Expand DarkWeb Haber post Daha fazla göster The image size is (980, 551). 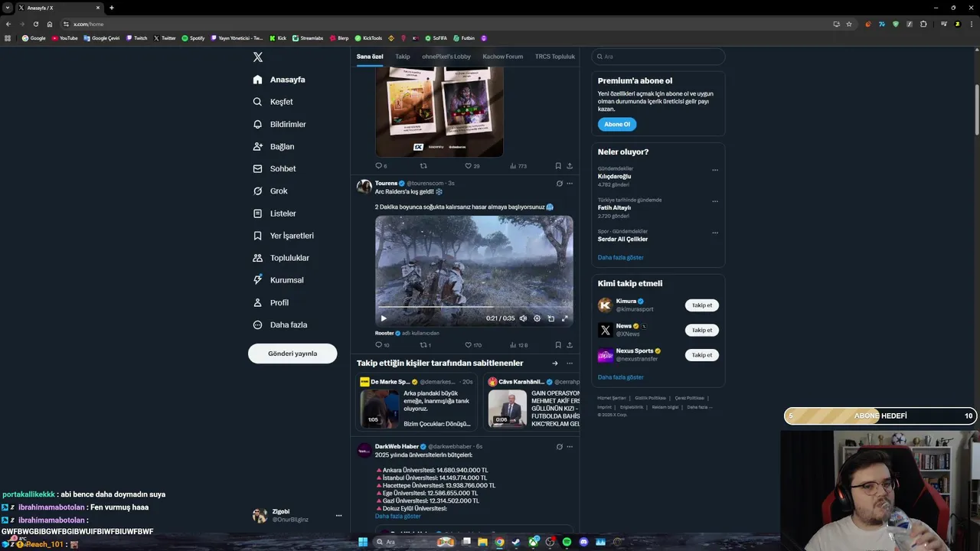point(397,517)
